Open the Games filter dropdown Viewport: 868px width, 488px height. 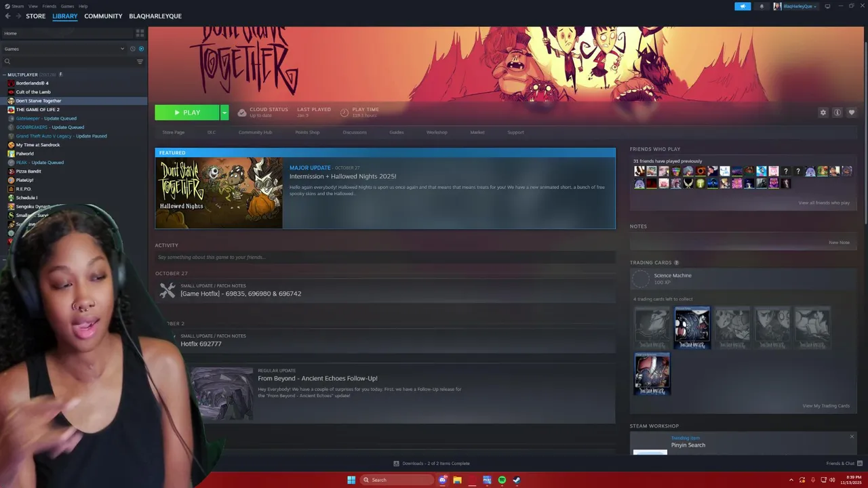point(64,49)
